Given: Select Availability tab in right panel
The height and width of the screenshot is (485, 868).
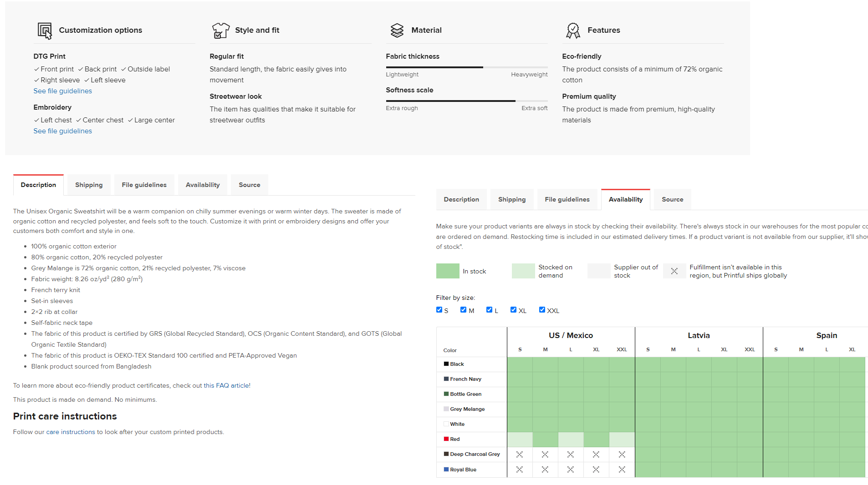Looking at the screenshot, I should click(626, 200).
